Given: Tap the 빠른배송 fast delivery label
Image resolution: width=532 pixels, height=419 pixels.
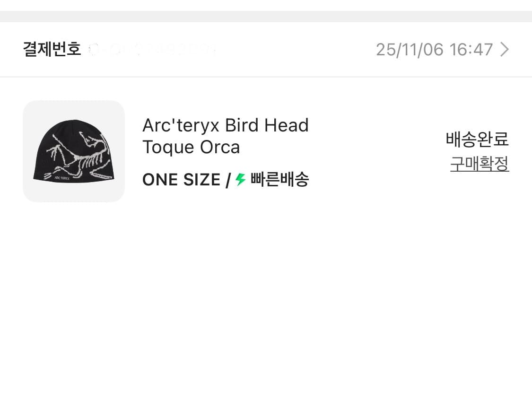Looking at the screenshot, I should [279, 180].
